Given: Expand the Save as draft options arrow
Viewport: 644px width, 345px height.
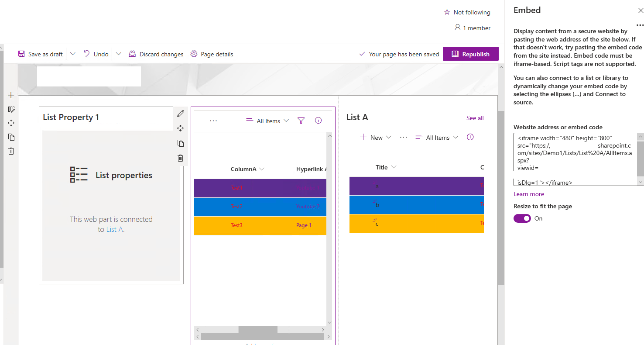Looking at the screenshot, I should click(x=73, y=54).
